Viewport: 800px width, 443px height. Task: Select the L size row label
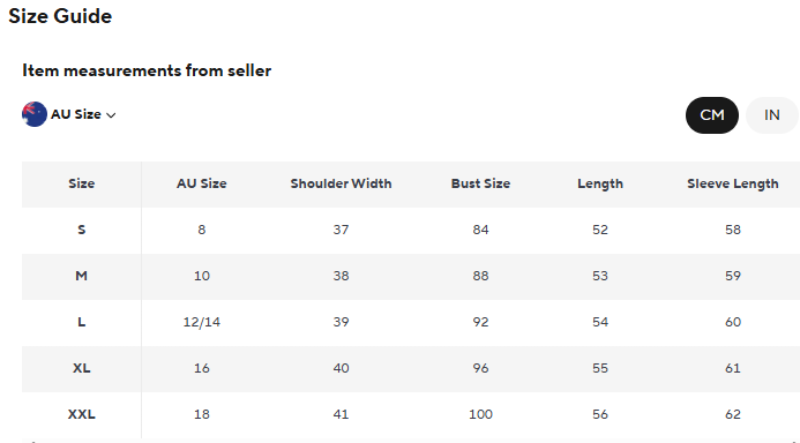[x=82, y=322]
